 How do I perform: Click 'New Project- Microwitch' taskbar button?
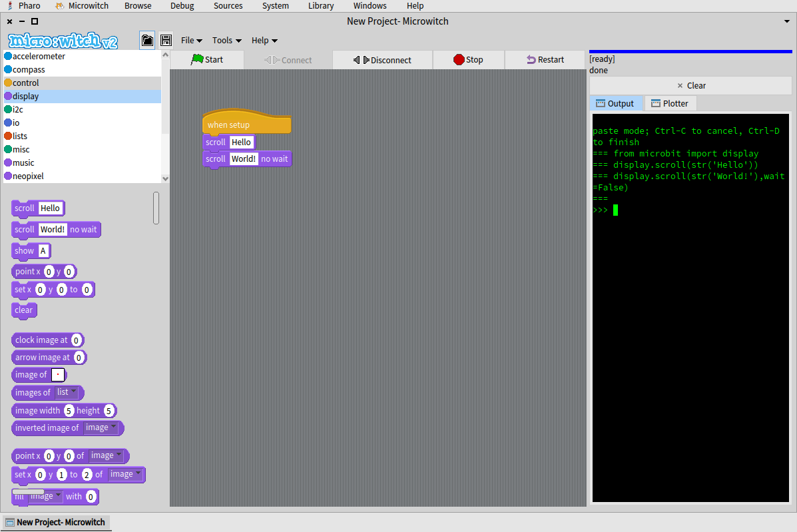point(56,523)
